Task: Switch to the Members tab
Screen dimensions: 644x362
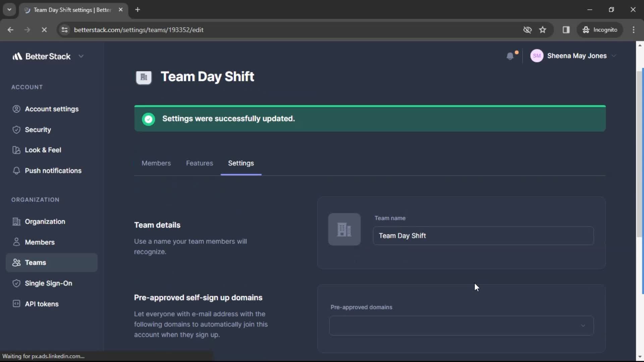Action: click(x=156, y=163)
